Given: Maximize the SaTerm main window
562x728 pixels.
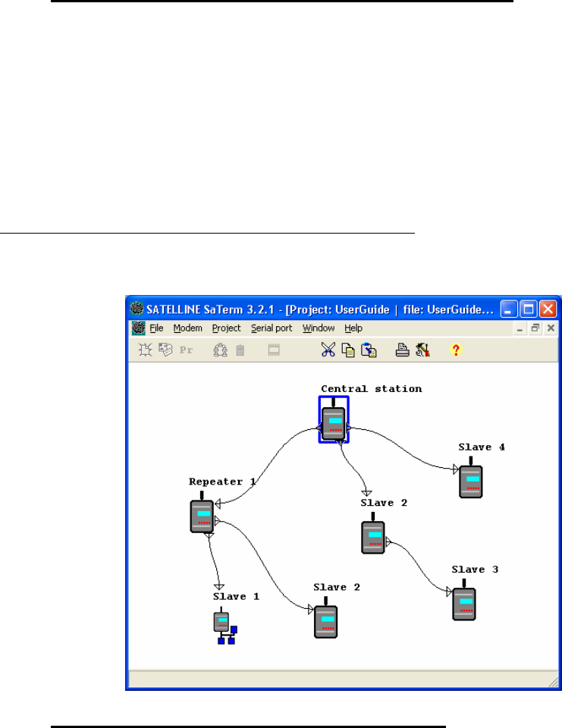Looking at the screenshot, I should click(529, 309).
